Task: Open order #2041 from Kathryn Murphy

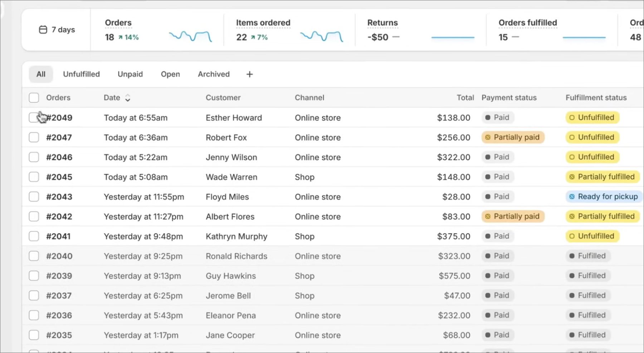Action: (x=58, y=237)
